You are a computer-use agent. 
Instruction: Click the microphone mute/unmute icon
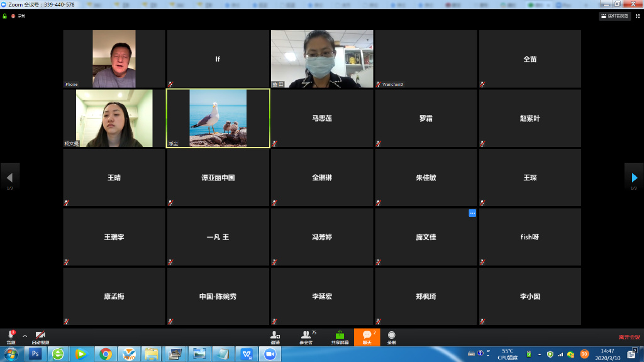coord(11,336)
